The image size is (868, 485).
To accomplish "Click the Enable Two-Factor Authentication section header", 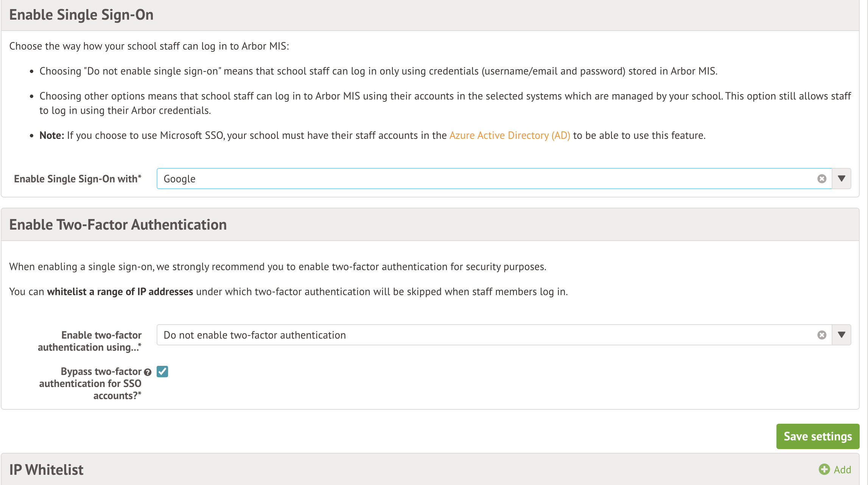I will point(118,225).
